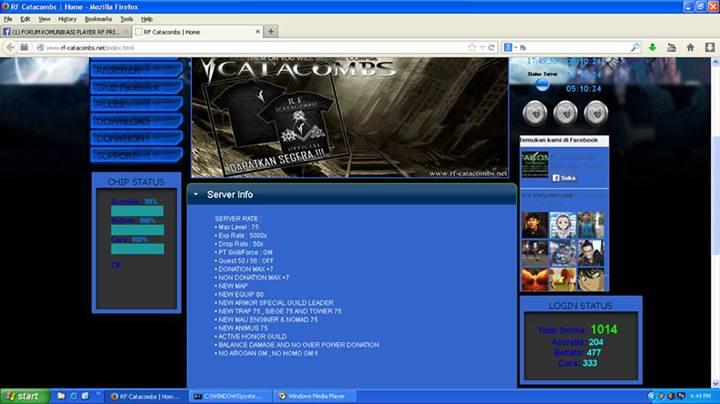This screenshot has width=720, height=404.
Task: Open the Edit menu
Action: point(25,19)
